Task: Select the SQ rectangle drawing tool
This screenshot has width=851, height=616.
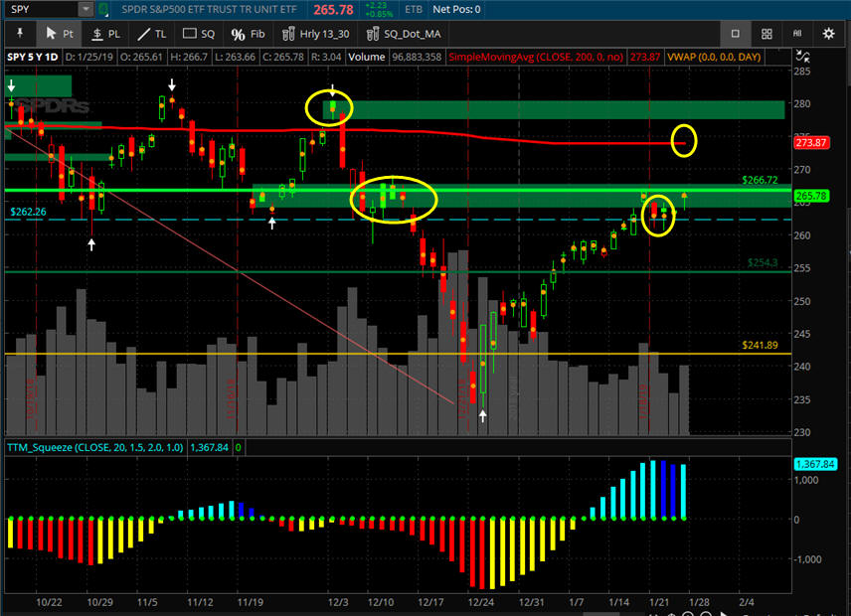Action: [199, 33]
